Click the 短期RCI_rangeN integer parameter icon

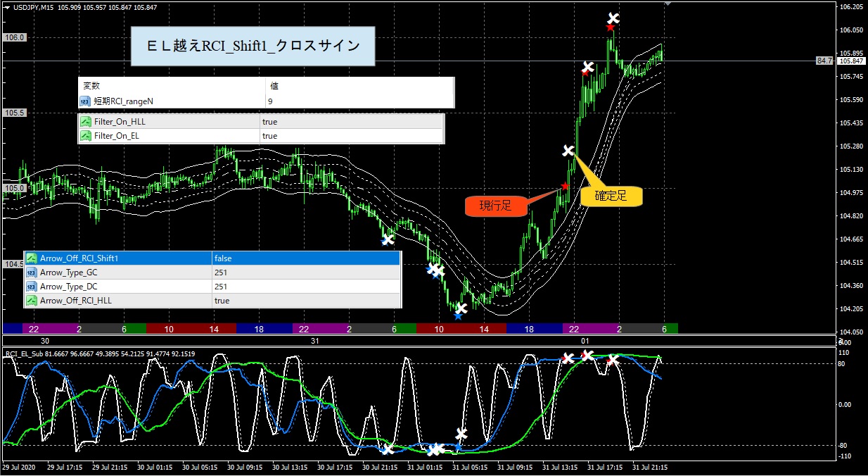tap(86, 101)
